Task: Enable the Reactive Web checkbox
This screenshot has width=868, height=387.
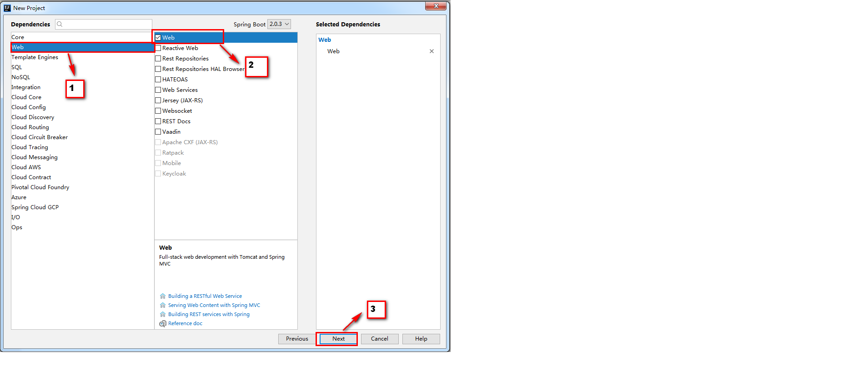Action: click(158, 48)
